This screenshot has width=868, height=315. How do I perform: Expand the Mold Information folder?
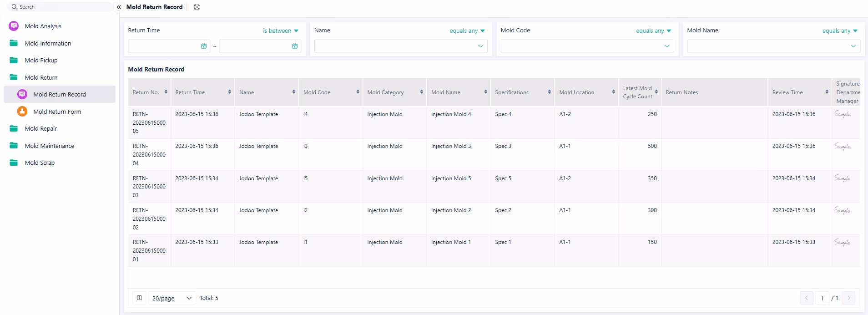(x=48, y=43)
